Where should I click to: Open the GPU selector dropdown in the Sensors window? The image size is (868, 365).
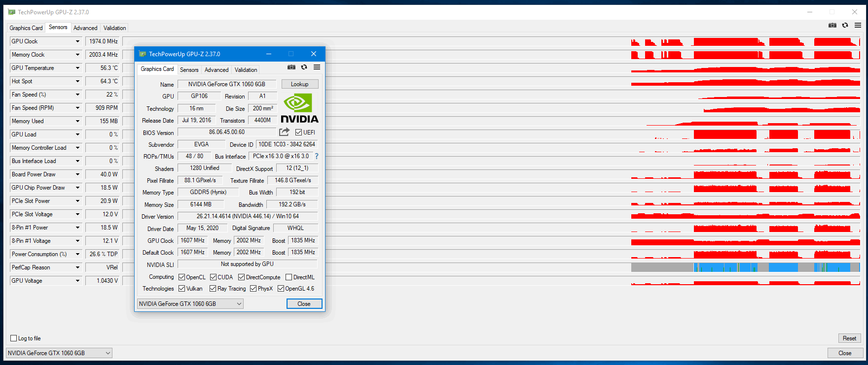59,353
